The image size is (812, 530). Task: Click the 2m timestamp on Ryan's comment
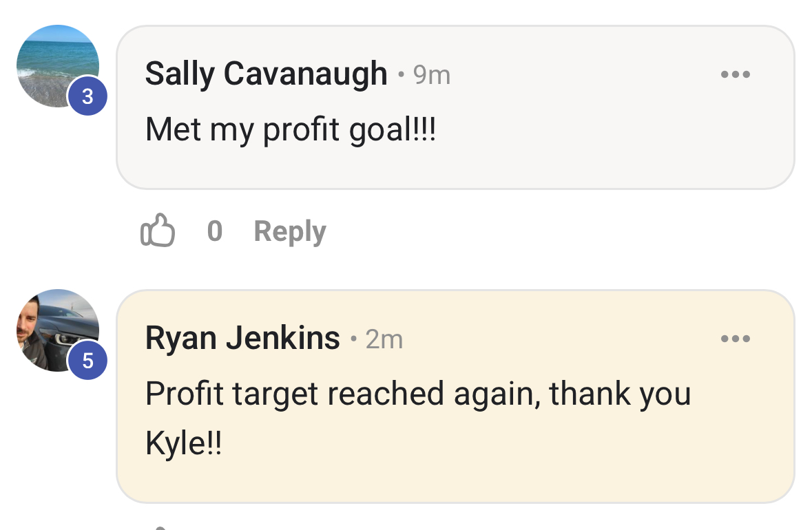(384, 339)
